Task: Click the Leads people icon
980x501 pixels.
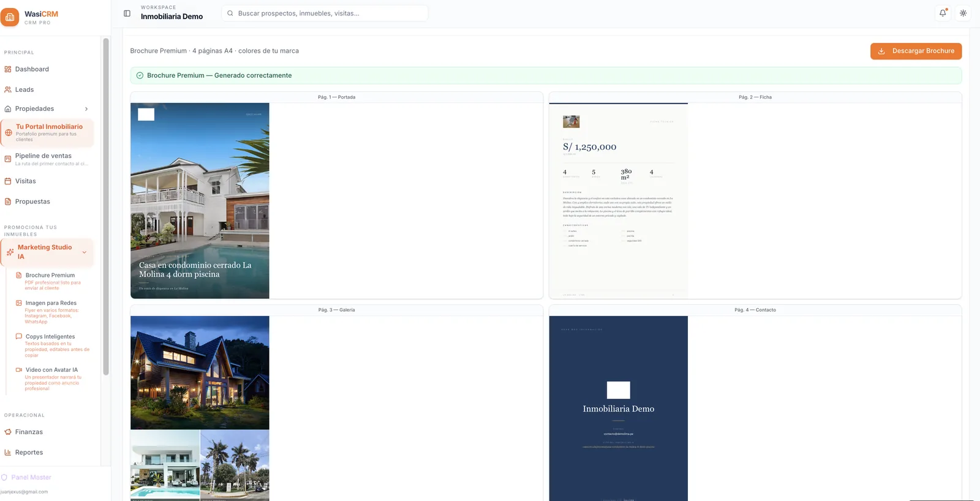Action: click(x=8, y=89)
